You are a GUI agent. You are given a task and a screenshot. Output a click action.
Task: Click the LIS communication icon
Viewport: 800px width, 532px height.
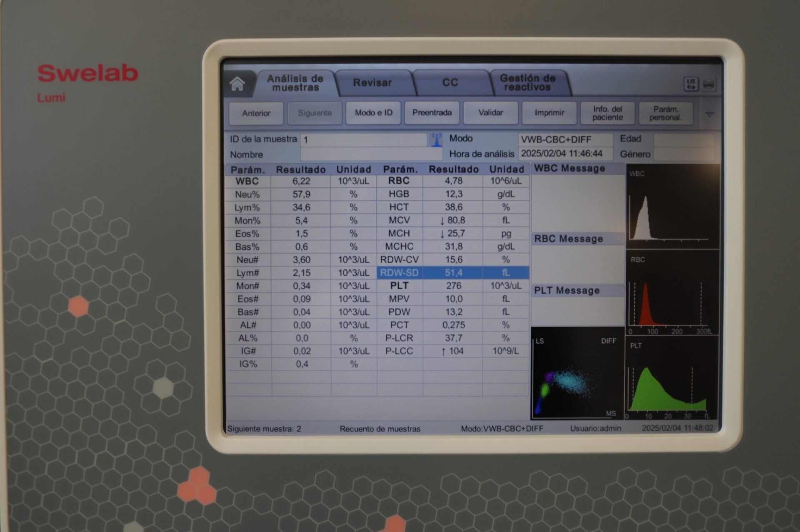691,84
